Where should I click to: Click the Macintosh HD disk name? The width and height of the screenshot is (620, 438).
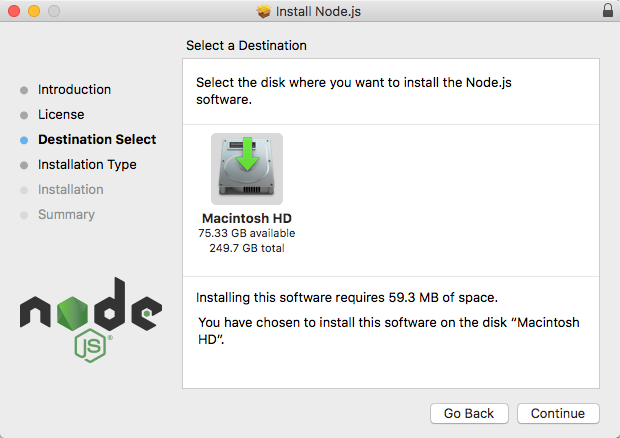click(x=247, y=219)
